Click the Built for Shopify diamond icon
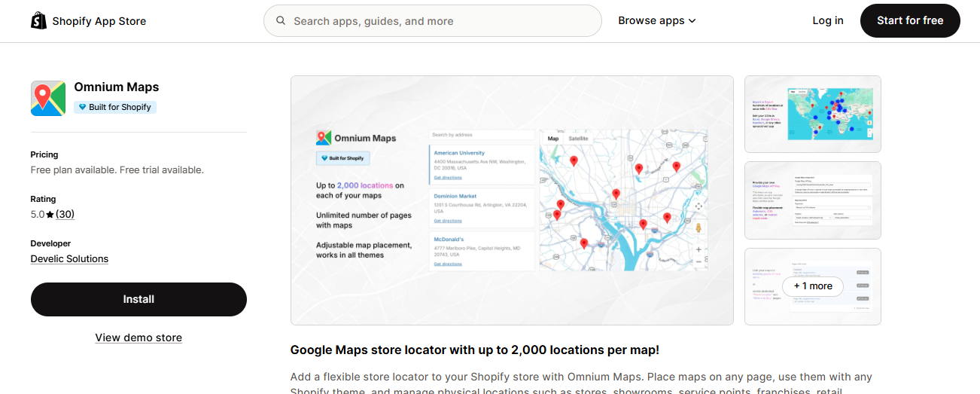980x394 pixels. point(82,107)
